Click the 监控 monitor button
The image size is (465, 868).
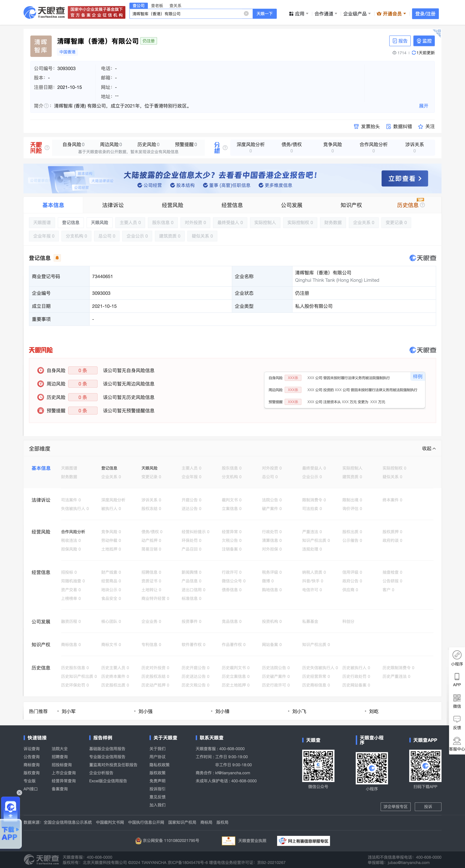coord(424,41)
